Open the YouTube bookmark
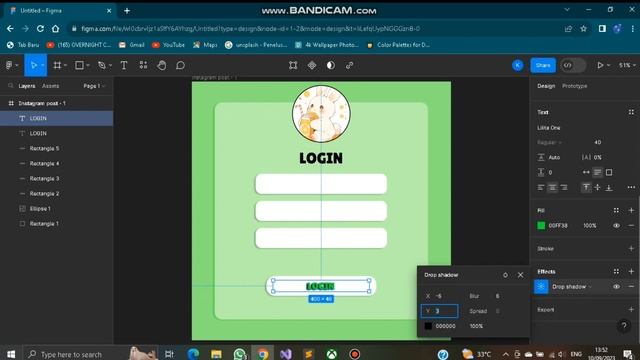This screenshot has width=640, height=360. (168, 45)
